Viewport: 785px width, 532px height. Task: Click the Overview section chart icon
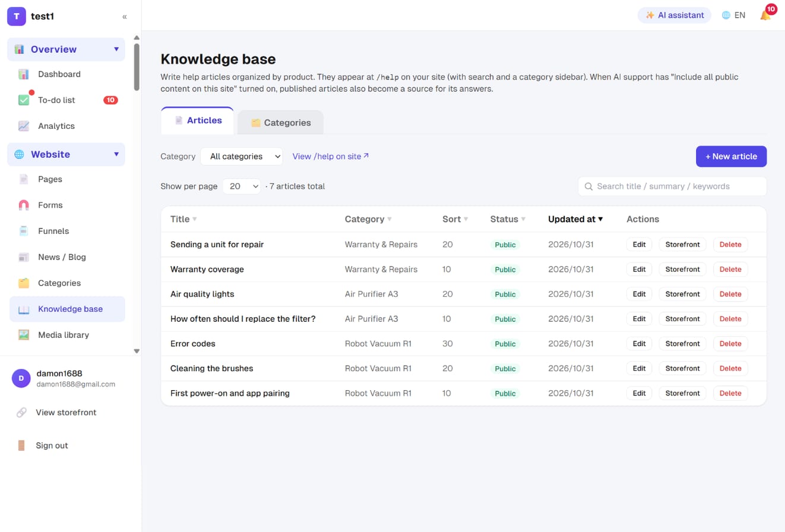20,49
